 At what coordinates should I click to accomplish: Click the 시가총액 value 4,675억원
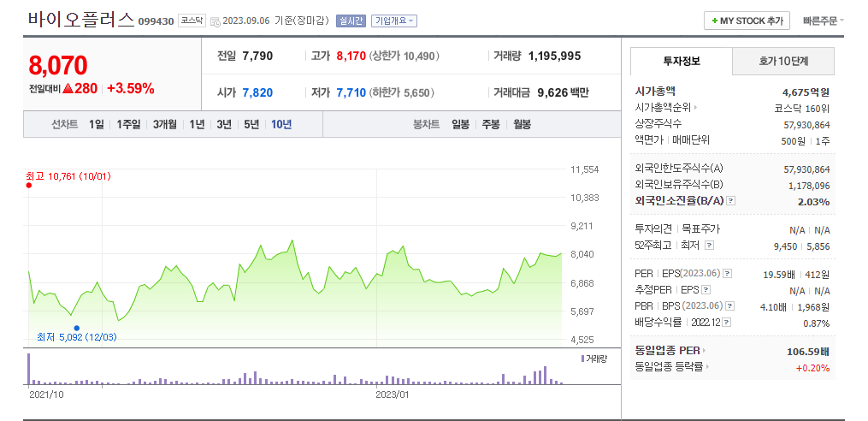806,92
